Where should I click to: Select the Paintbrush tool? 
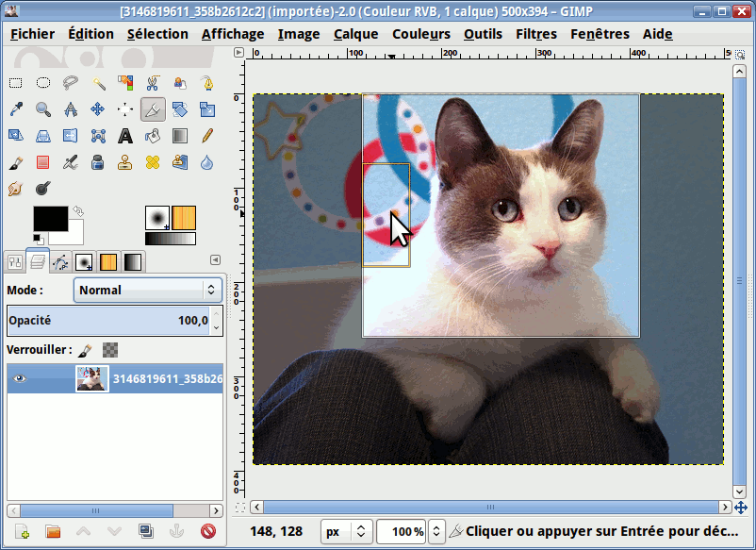pos(16,162)
